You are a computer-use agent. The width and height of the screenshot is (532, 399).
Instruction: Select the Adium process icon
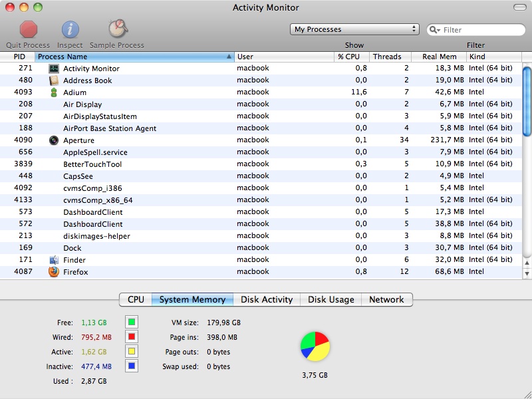(54, 92)
